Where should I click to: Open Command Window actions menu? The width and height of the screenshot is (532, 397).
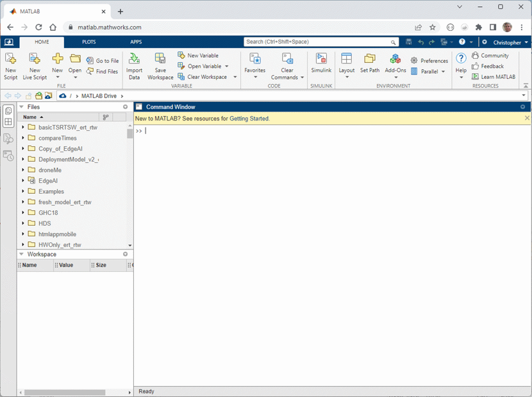(522, 106)
